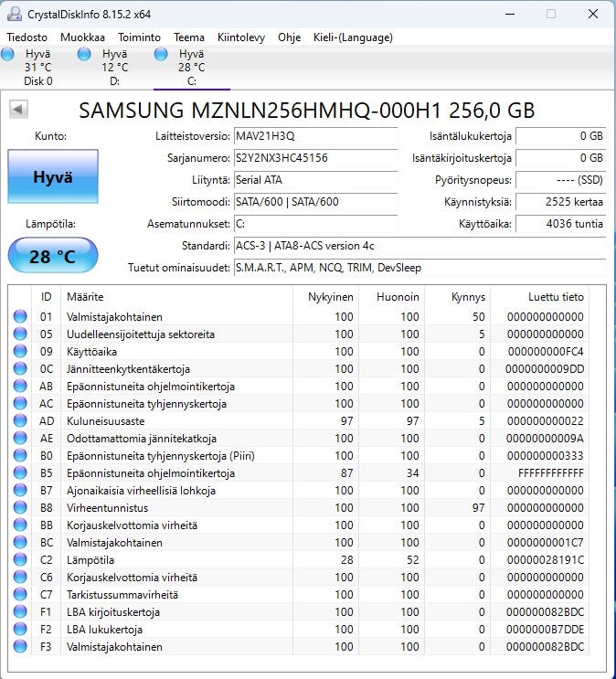Click the previous disk arrow button
Screen dimensions: 616x679
pyautogui.click(x=17, y=110)
